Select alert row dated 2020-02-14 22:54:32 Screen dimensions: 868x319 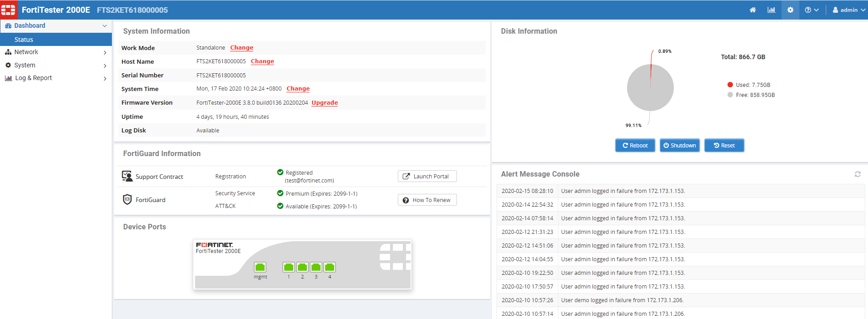click(x=681, y=205)
